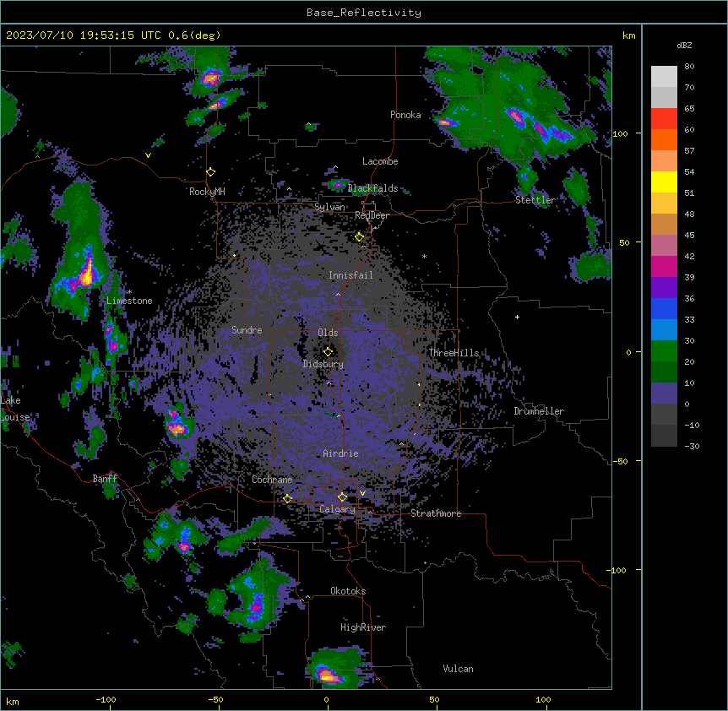
Task: Select the yellow 54 dBZ legend color
Action: [x=664, y=182]
